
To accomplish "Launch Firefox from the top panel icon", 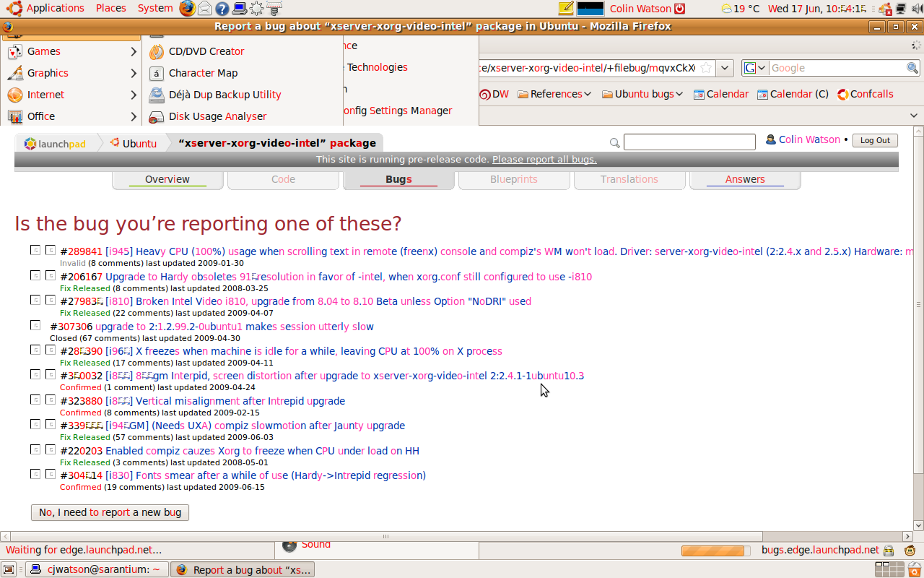I will [x=187, y=9].
